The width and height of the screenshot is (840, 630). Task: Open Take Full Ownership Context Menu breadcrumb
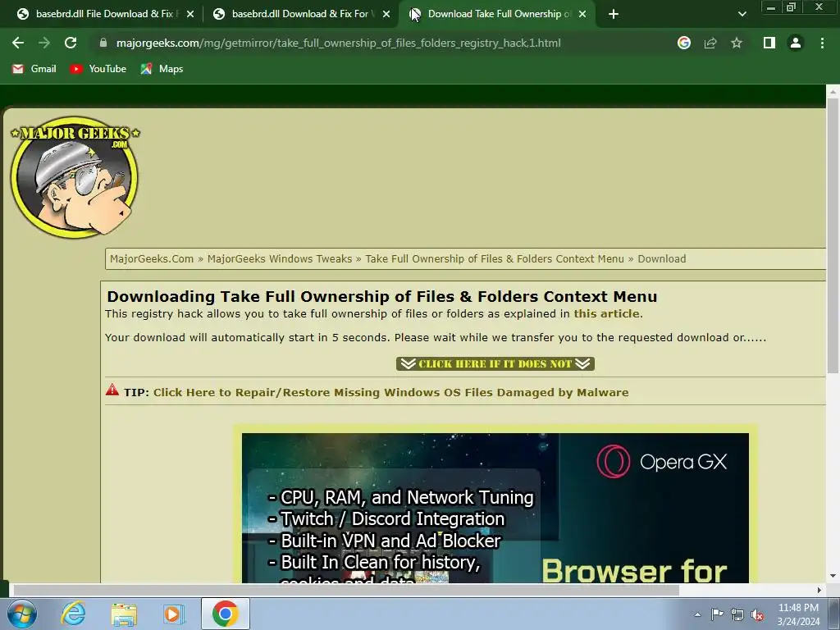(495, 258)
